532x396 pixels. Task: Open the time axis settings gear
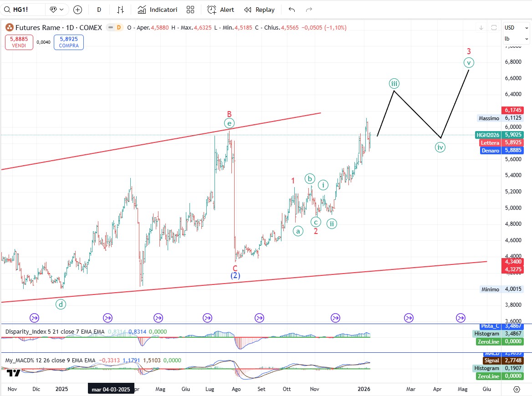coord(517,389)
